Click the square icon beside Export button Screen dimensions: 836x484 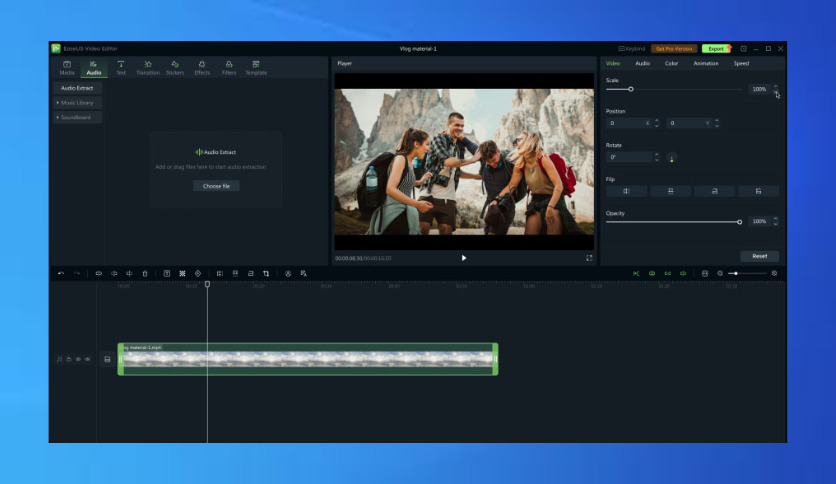coord(743,49)
